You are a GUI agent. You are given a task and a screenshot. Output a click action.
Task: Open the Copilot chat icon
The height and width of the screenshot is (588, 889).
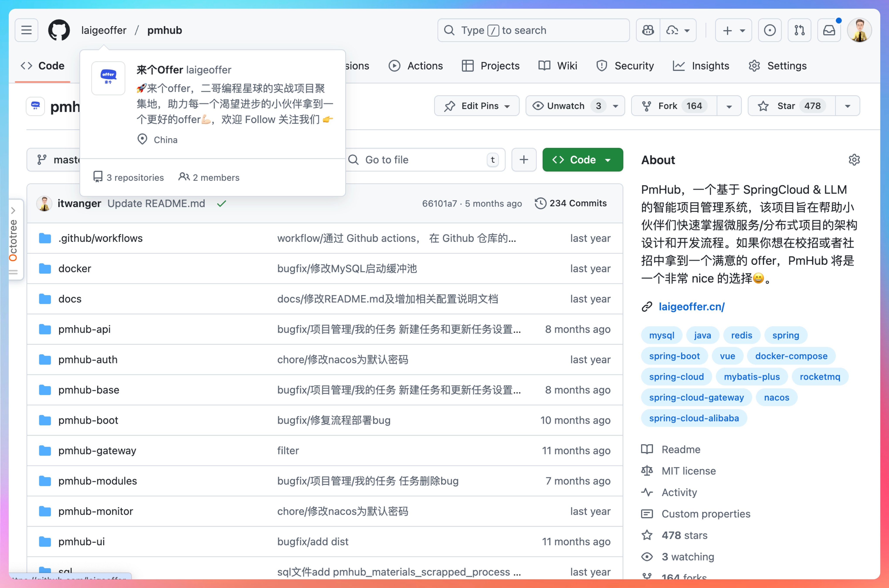point(648,30)
